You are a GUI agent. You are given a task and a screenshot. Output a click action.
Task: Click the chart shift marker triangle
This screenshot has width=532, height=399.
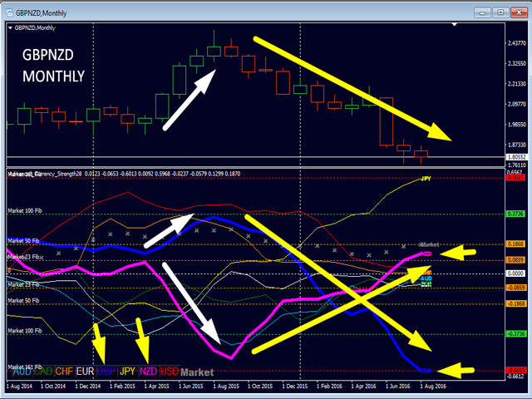pyautogui.click(x=455, y=24)
